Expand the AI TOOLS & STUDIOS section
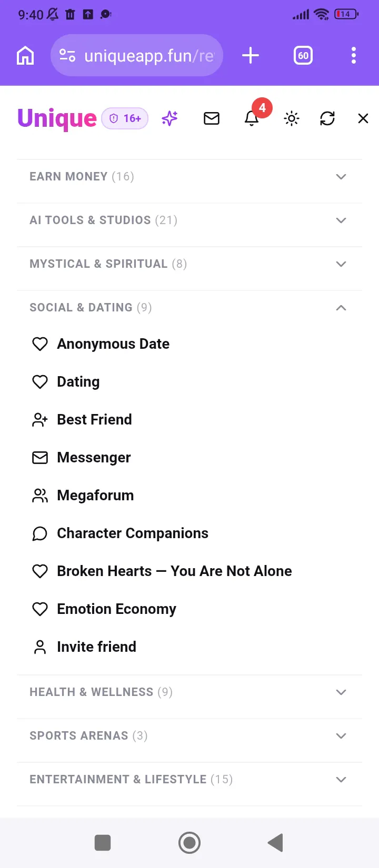The height and width of the screenshot is (868, 379). pos(189,220)
